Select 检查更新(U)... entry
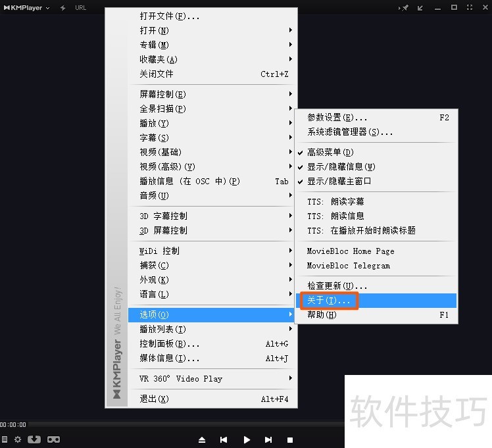Image resolution: width=492 pixels, height=448 pixels. pos(376,286)
